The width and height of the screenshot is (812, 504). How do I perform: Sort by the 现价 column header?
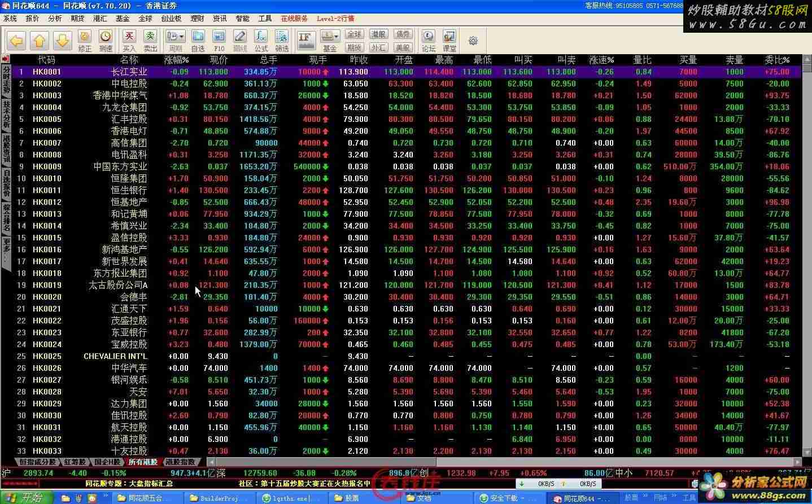click(219, 59)
